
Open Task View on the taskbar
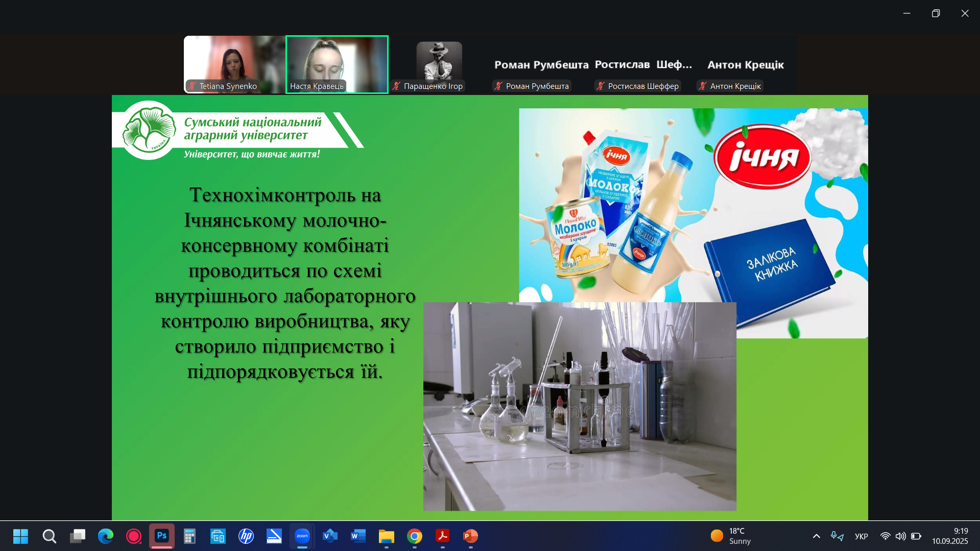[78, 536]
